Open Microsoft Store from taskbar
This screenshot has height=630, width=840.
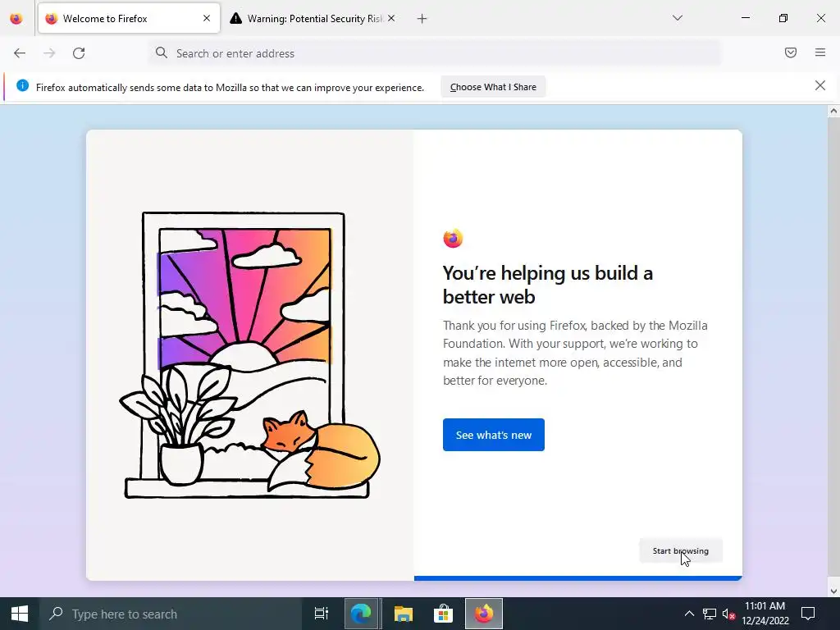point(444,614)
